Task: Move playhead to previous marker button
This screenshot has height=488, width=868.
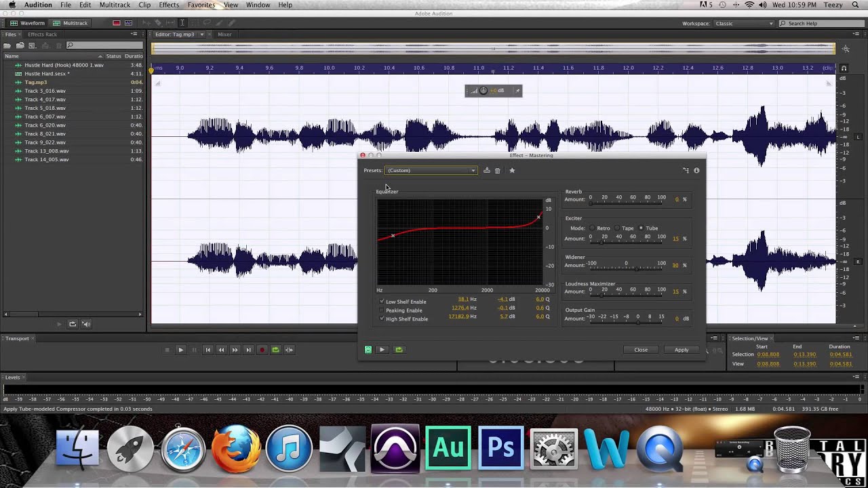Action: [208, 350]
